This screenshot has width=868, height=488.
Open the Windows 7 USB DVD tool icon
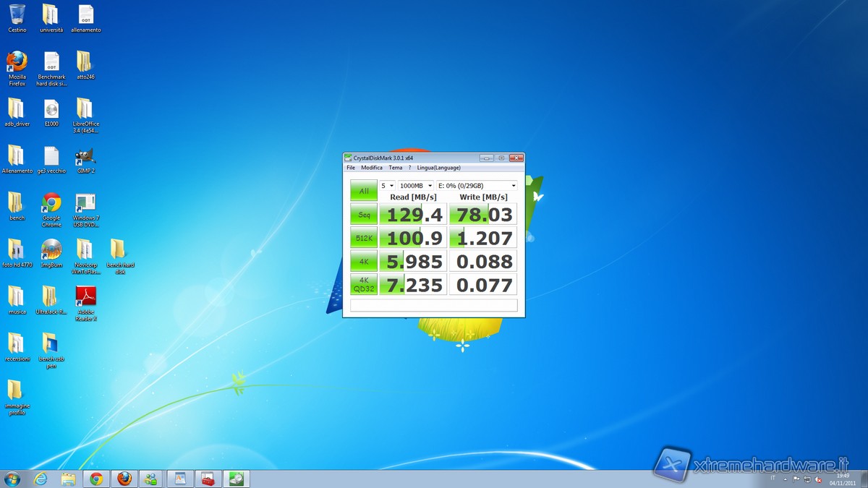tap(85, 204)
